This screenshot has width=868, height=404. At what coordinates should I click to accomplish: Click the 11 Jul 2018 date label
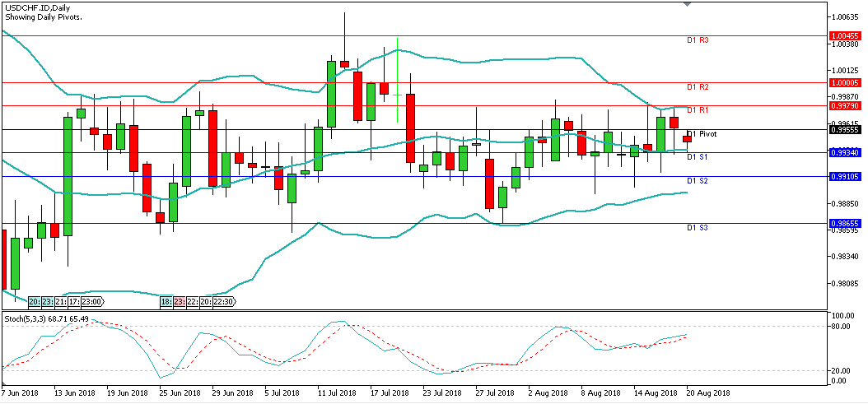coord(335,393)
